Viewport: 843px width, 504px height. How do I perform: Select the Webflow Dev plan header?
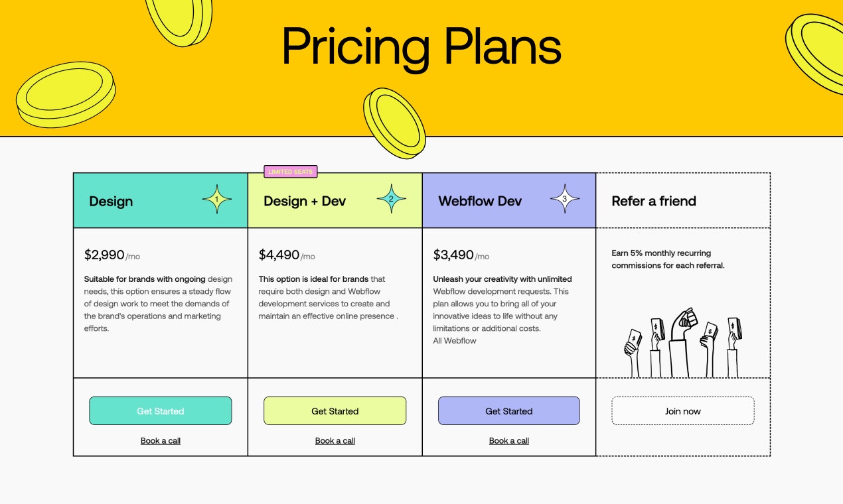click(x=509, y=200)
